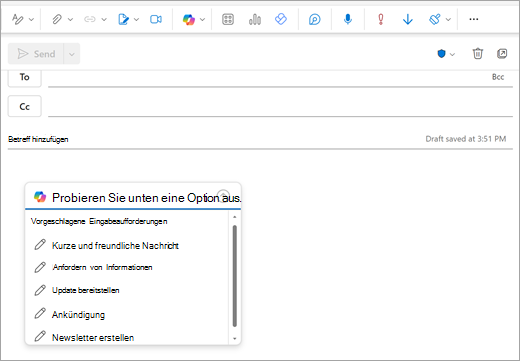Viewport: 520px width, 361px height.
Task: Select 'Anfordern von Informationen' prompt
Action: (x=102, y=267)
